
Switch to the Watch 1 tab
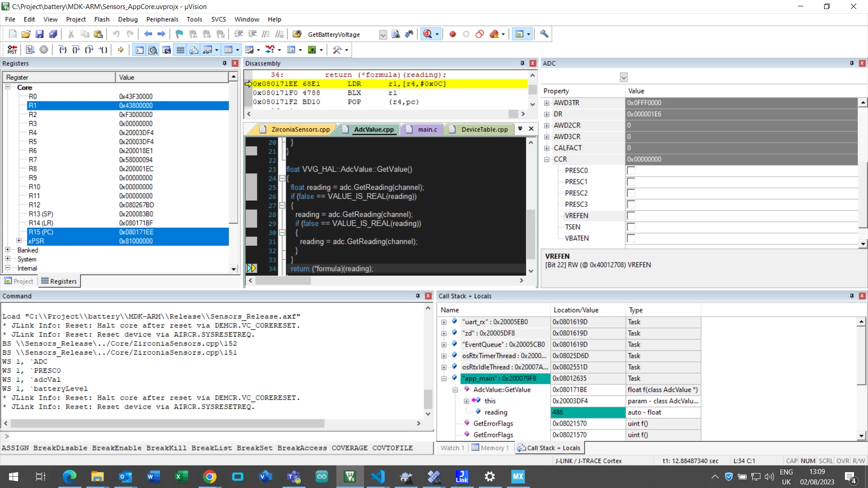[452, 448]
